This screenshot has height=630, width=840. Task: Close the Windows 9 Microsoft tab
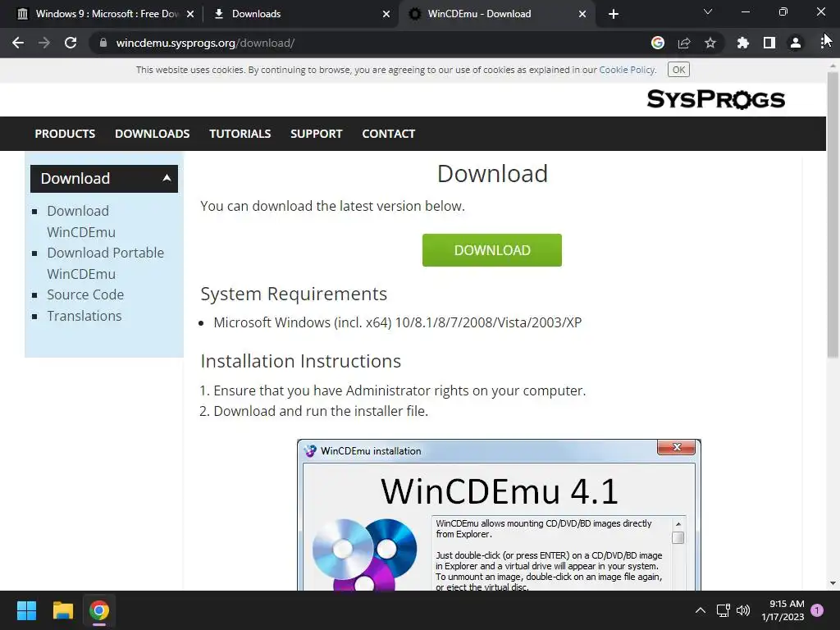(x=190, y=14)
